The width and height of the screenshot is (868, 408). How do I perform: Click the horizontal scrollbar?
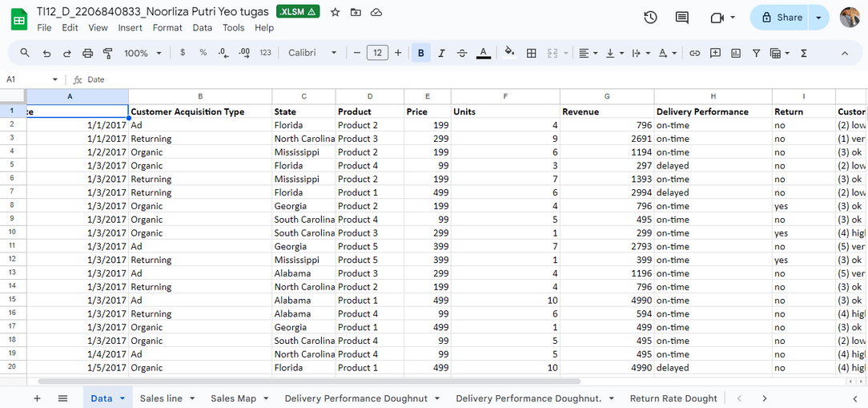[x=309, y=382]
